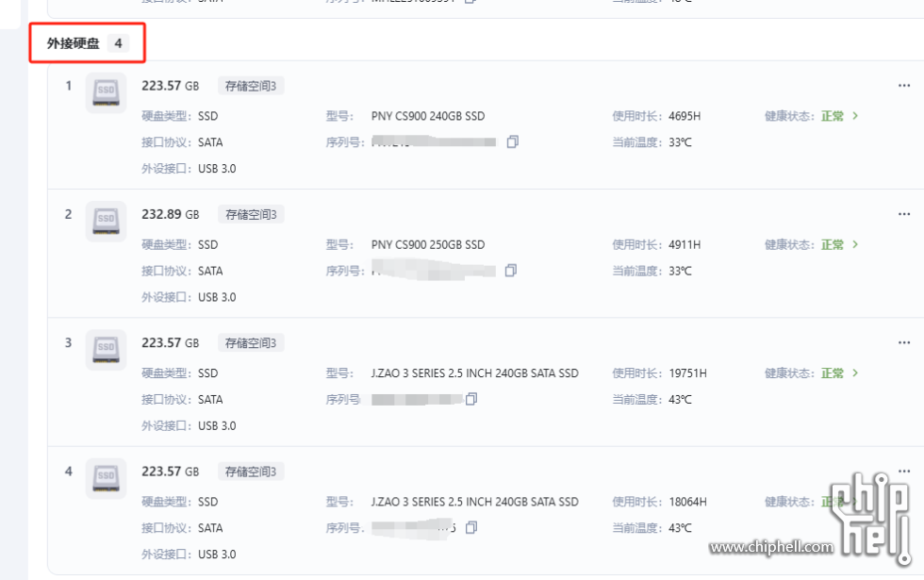This screenshot has height=580, width=924.
Task: Open 正常 health status of 19751H J.ZAO disk
Action: tap(833, 373)
